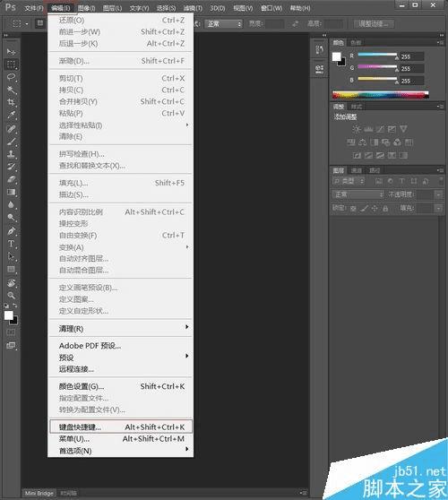Select the Blur tool
The width and height of the screenshot is (448, 500).
tap(11, 205)
